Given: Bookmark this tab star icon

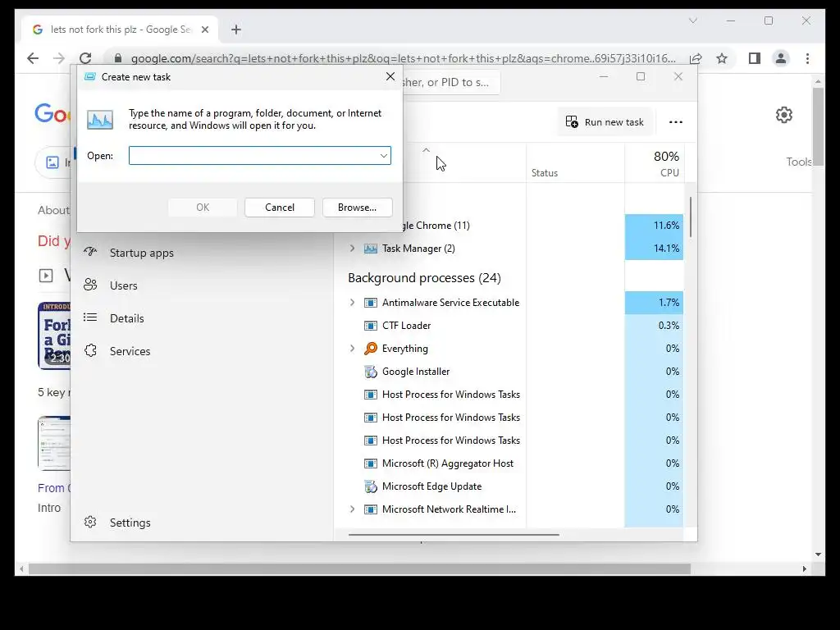Looking at the screenshot, I should click(722, 58).
